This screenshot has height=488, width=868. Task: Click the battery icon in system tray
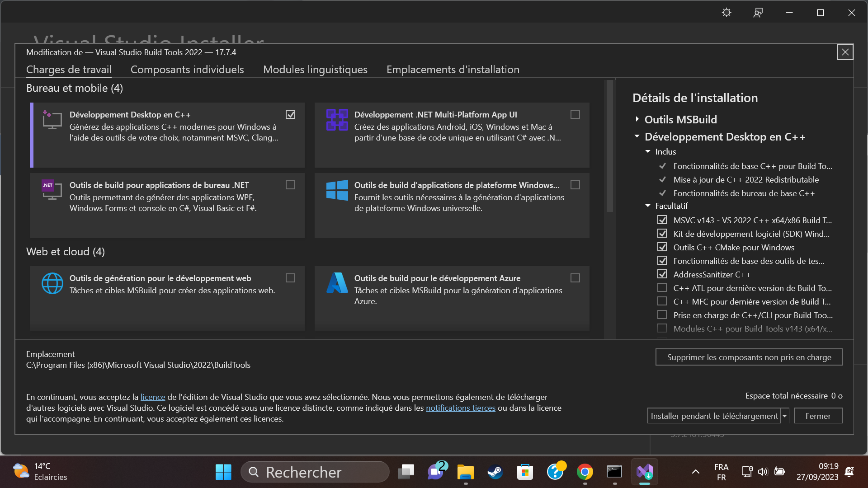(x=779, y=472)
